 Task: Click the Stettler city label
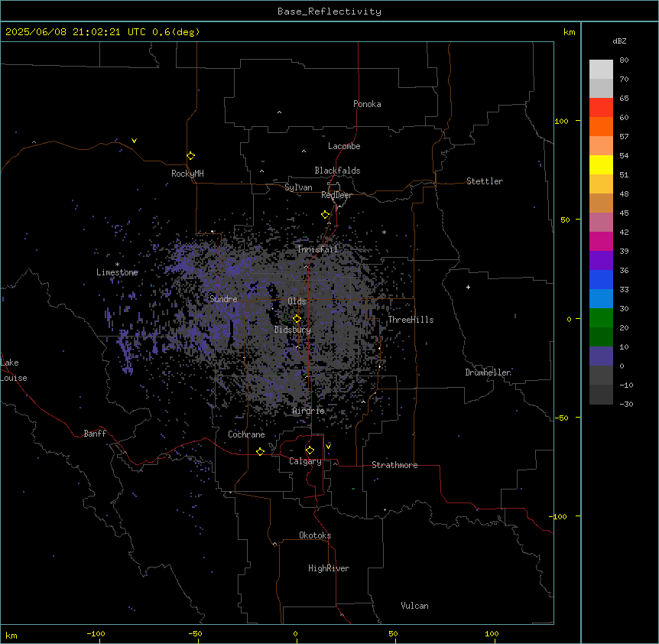(485, 181)
